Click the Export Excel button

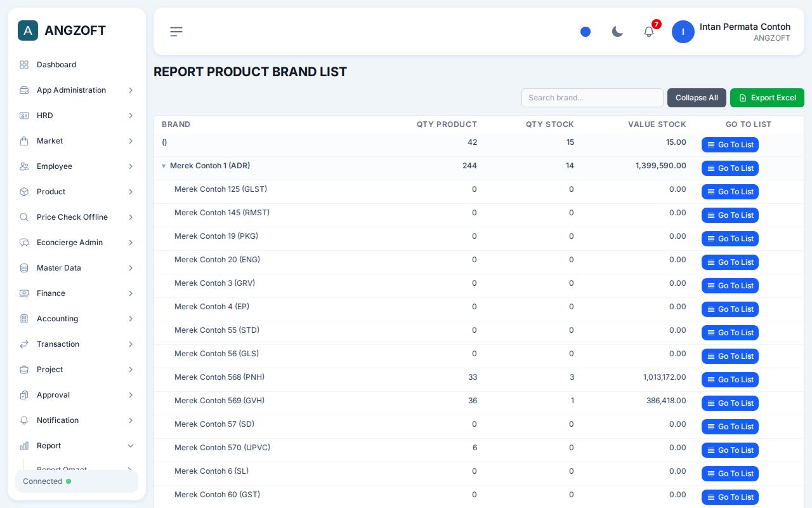coord(767,98)
